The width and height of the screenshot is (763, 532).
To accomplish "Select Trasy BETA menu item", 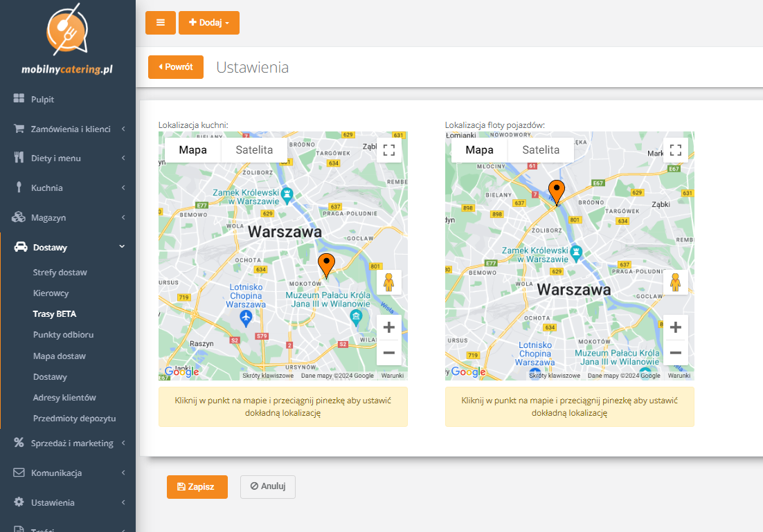I will click(x=55, y=314).
